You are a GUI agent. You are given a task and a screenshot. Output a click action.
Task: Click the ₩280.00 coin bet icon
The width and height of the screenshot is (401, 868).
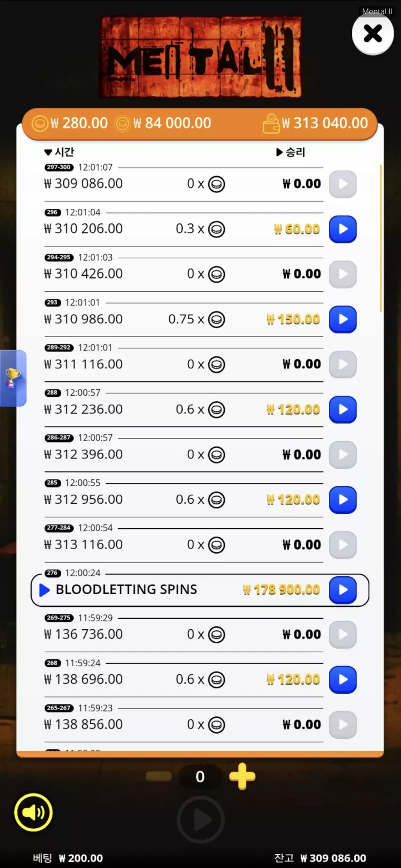coord(40,123)
